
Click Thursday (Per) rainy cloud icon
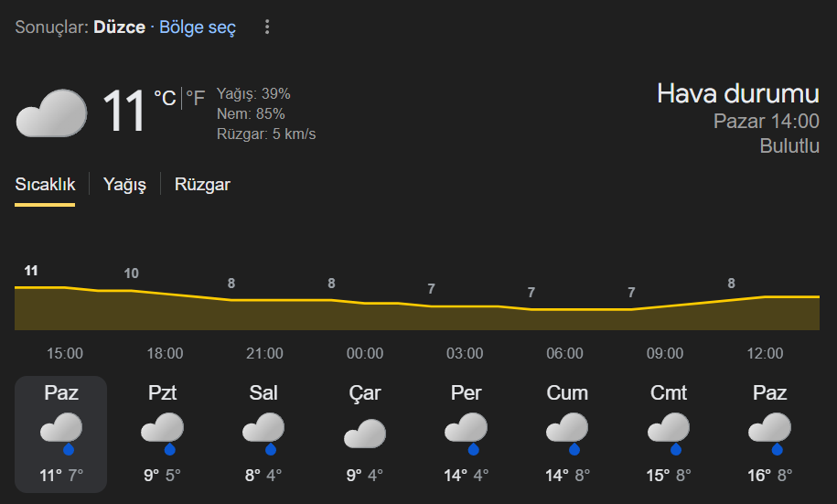[x=466, y=433]
